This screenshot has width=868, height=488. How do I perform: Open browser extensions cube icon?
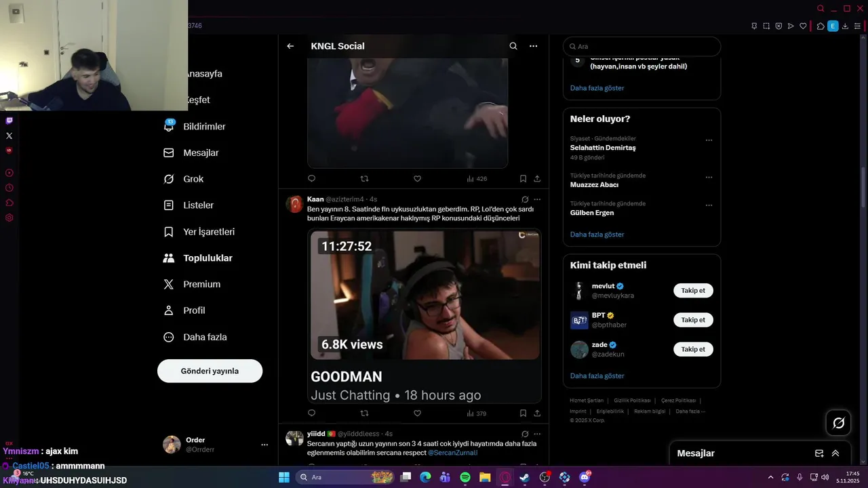tap(821, 26)
